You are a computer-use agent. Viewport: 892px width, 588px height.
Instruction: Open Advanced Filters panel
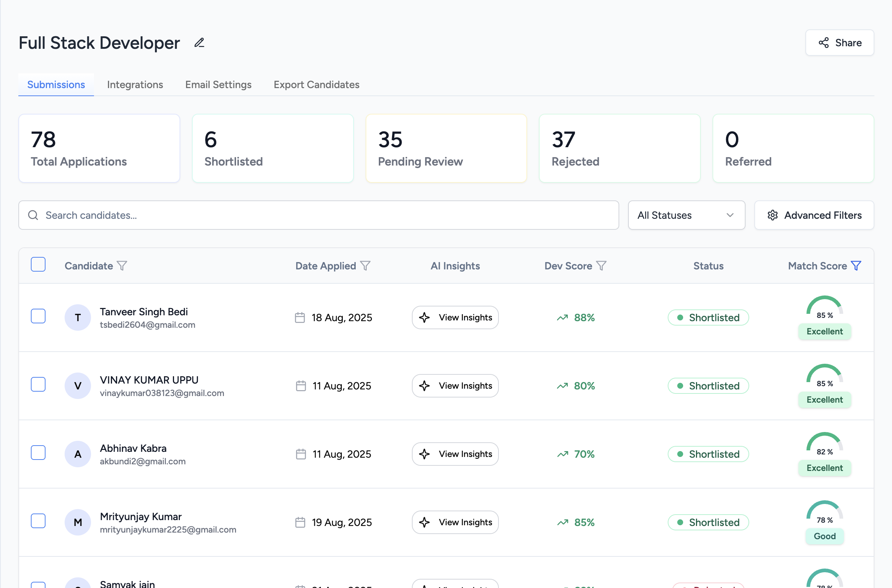click(x=814, y=215)
